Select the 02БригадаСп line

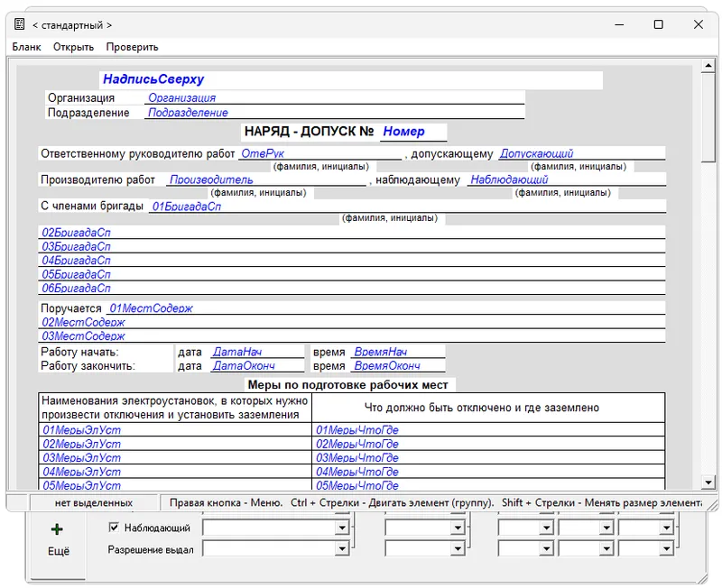pos(352,233)
